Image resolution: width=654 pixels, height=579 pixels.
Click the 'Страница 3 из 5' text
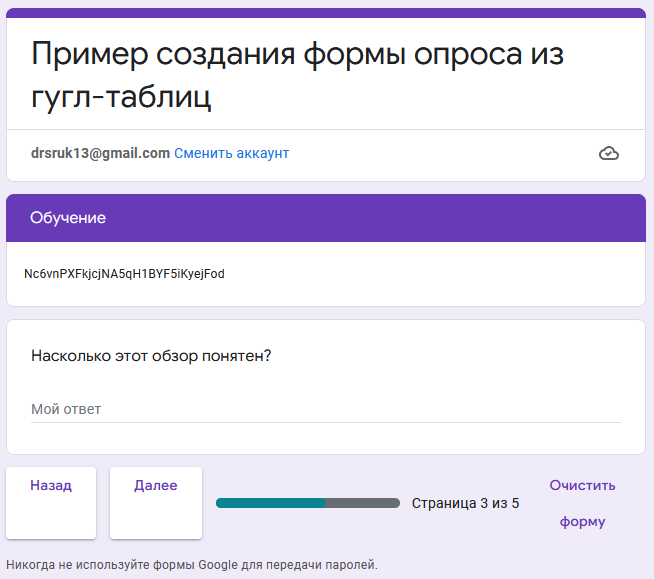(x=465, y=503)
